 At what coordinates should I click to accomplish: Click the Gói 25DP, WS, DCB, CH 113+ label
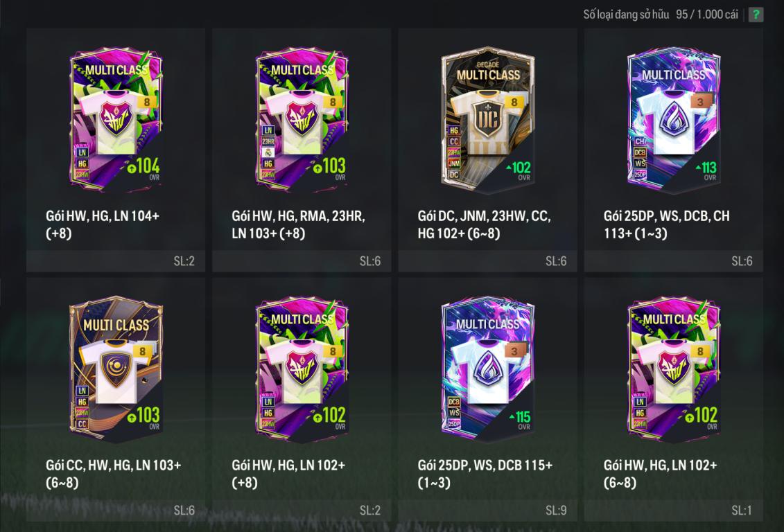coord(666,225)
